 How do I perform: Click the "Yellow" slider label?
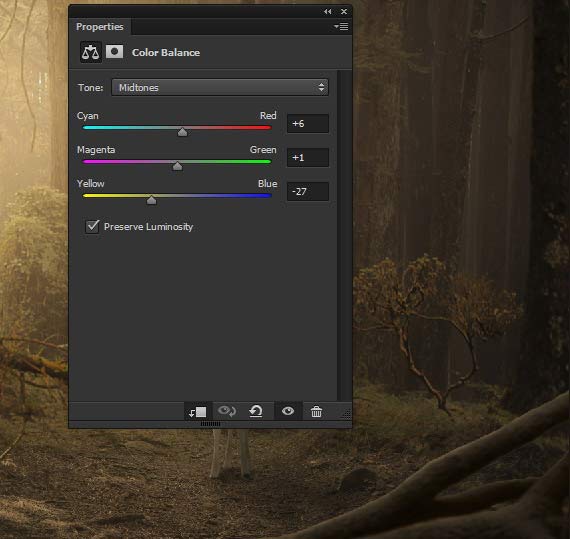click(x=91, y=184)
